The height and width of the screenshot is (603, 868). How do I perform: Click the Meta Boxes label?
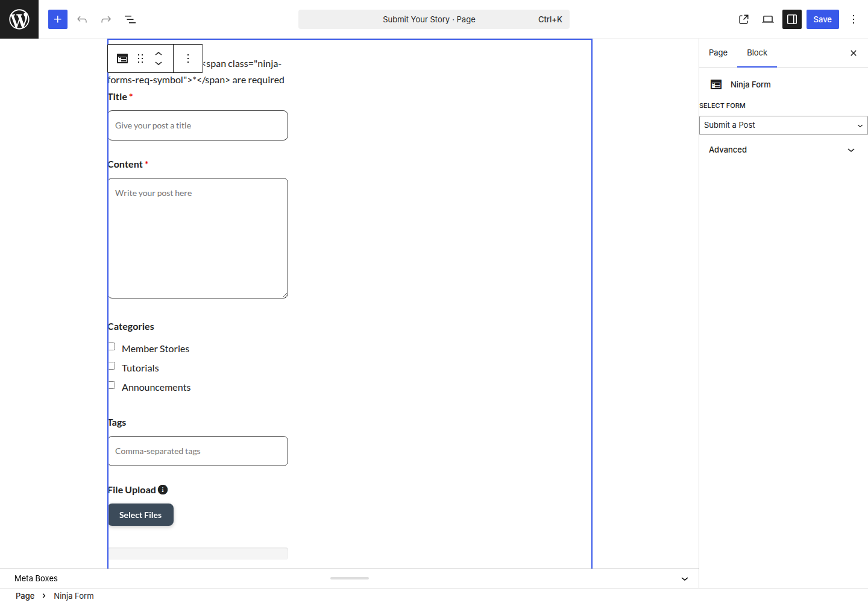pos(36,578)
